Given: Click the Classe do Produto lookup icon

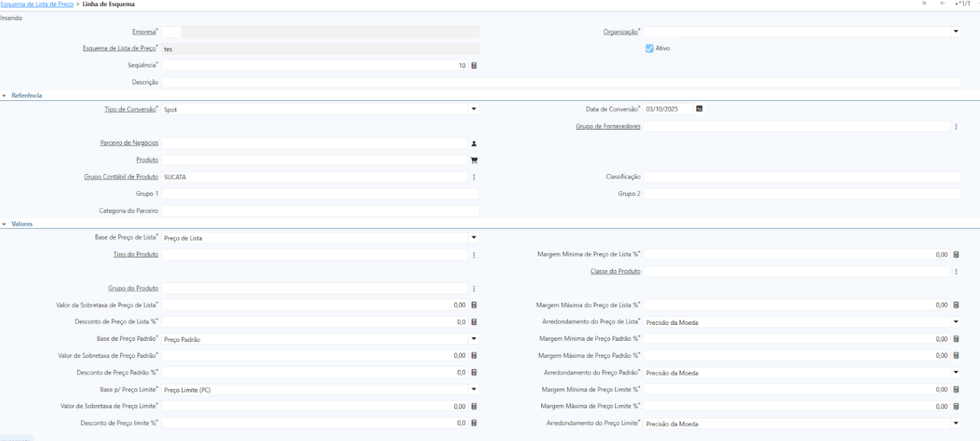Looking at the screenshot, I should (x=956, y=272).
